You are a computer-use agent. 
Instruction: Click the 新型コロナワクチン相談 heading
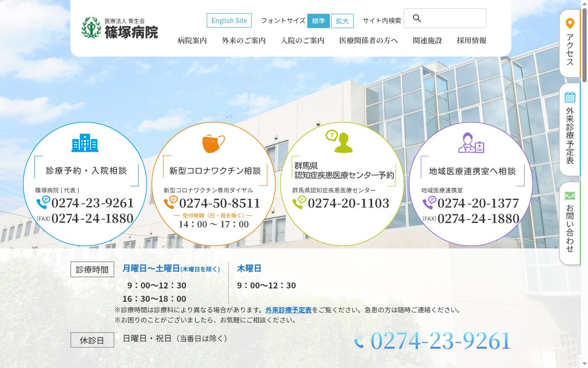[x=215, y=171]
